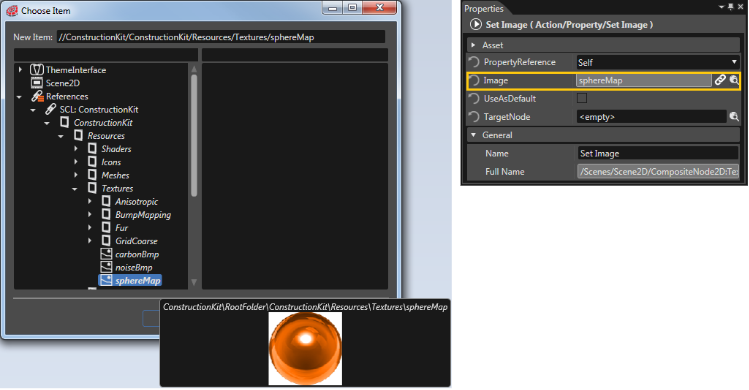Collapse the General section
The height and width of the screenshot is (390, 749).
pos(473,135)
